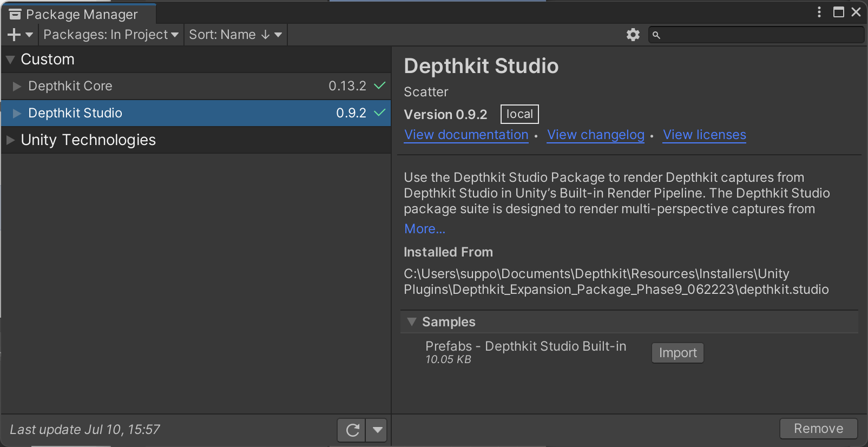Image resolution: width=868 pixels, height=447 pixels.
Task: Open the Packages: In Project dropdown
Action: tap(110, 35)
